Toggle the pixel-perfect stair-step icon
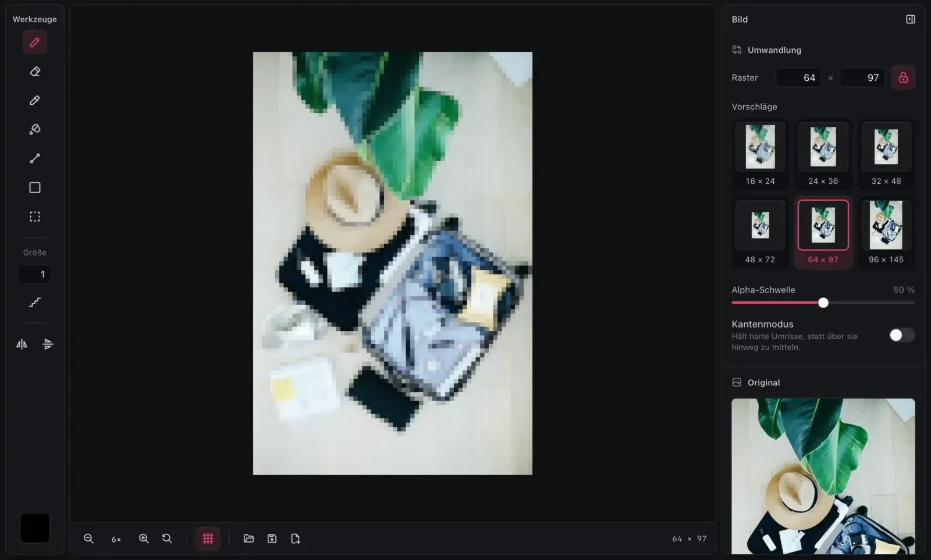This screenshot has width=931, height=560. (x=35, y=302)
